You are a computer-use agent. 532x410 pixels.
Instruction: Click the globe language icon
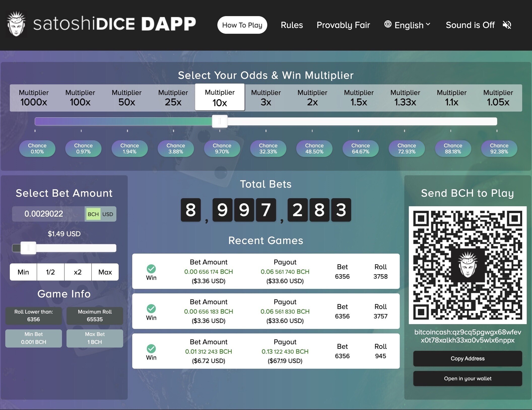[x=388, y=24]
